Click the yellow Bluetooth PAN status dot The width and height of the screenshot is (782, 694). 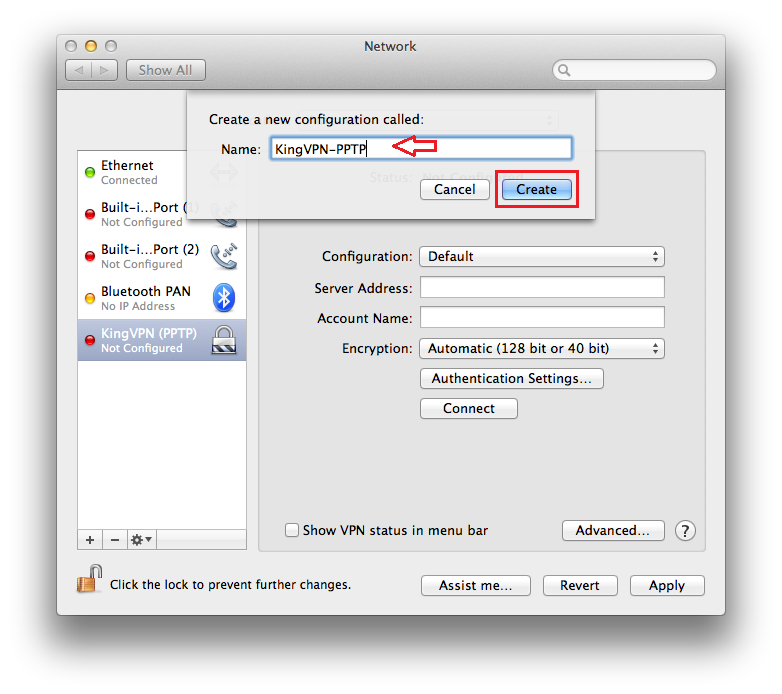click(x=90, y=298)
